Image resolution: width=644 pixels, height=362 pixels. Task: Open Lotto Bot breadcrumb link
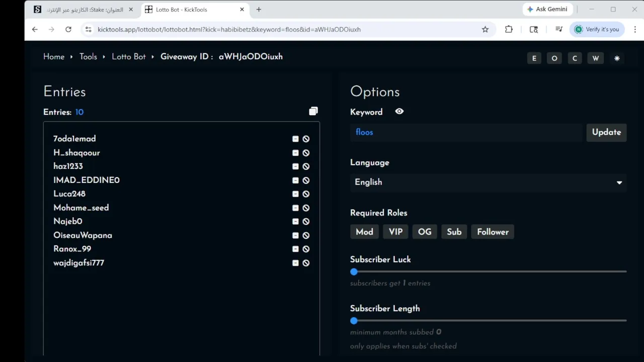129,57
